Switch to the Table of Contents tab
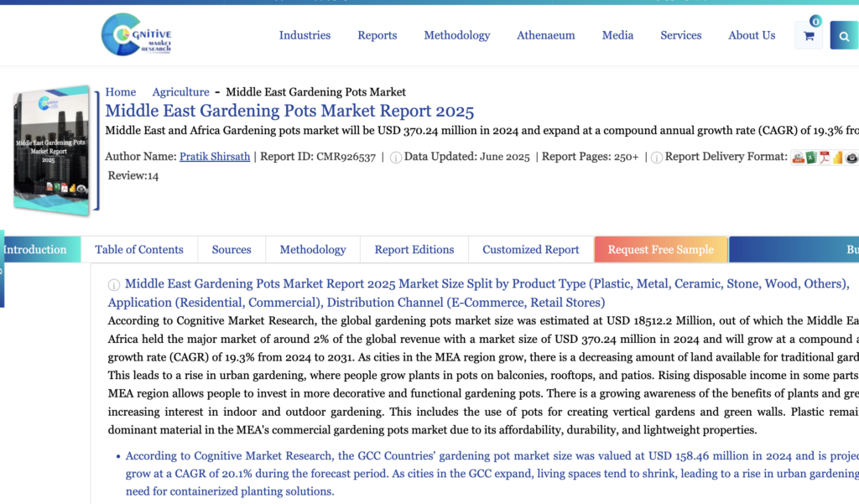Viewport: 859px width, 504px height. [139, 249]
